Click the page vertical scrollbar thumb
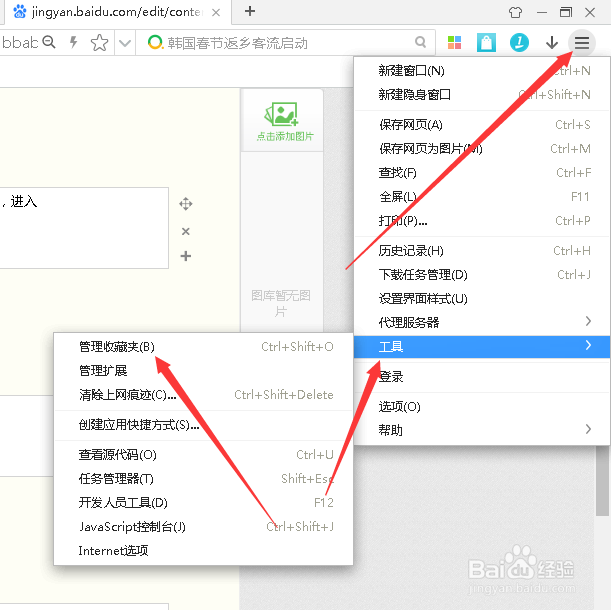Image resolution: width=611 pixels, height=610 pixels. pyautogui.click(x=602, y=481)
